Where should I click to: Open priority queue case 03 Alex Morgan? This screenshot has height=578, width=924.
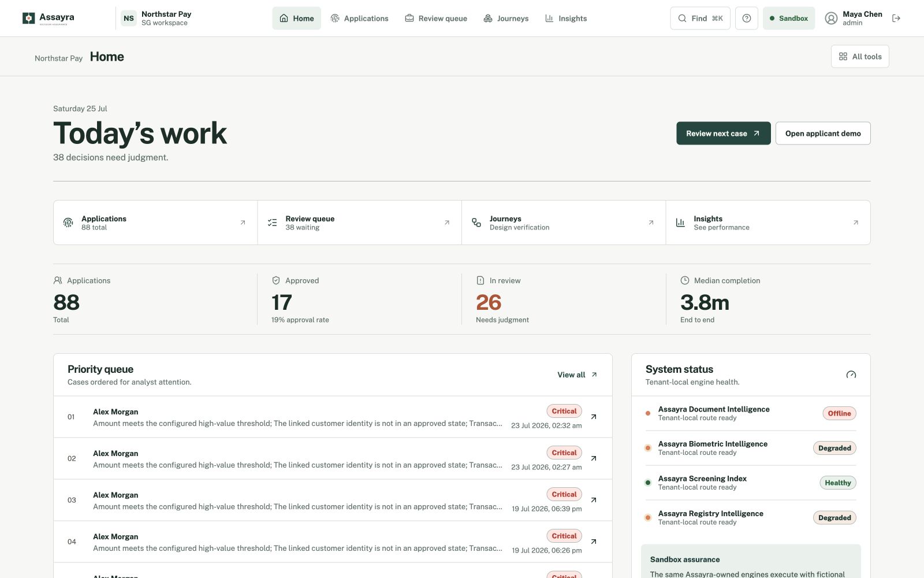pyautogui.click(x=333, y=500)
